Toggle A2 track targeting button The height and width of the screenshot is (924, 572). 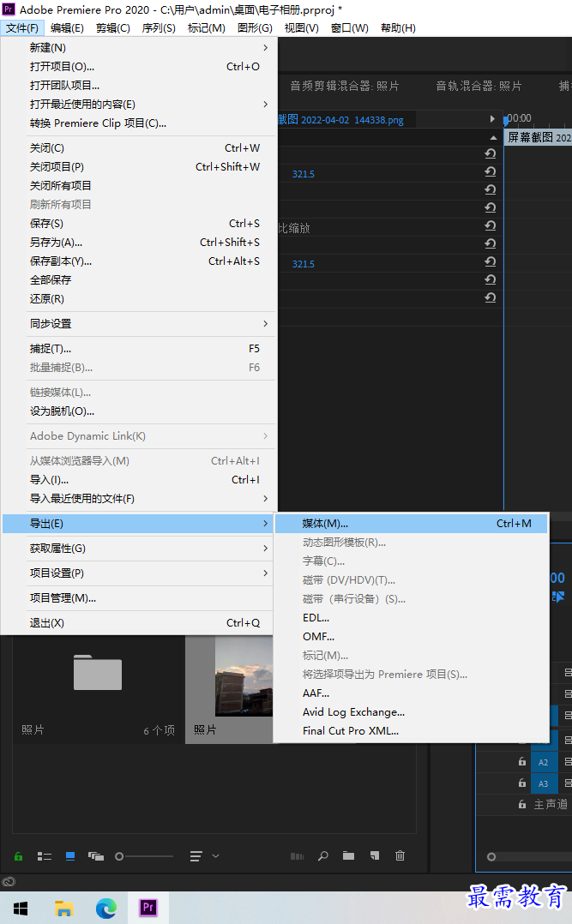[543, 762]
